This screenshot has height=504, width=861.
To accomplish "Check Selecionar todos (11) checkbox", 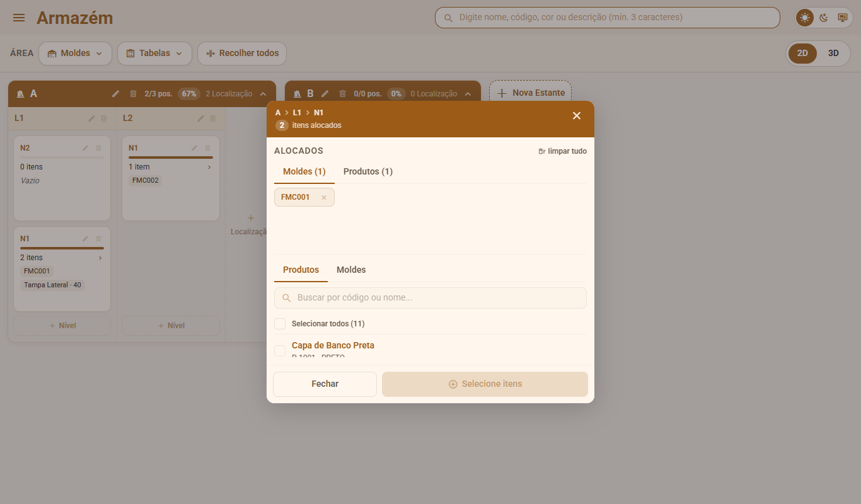I will coord(280,324).
